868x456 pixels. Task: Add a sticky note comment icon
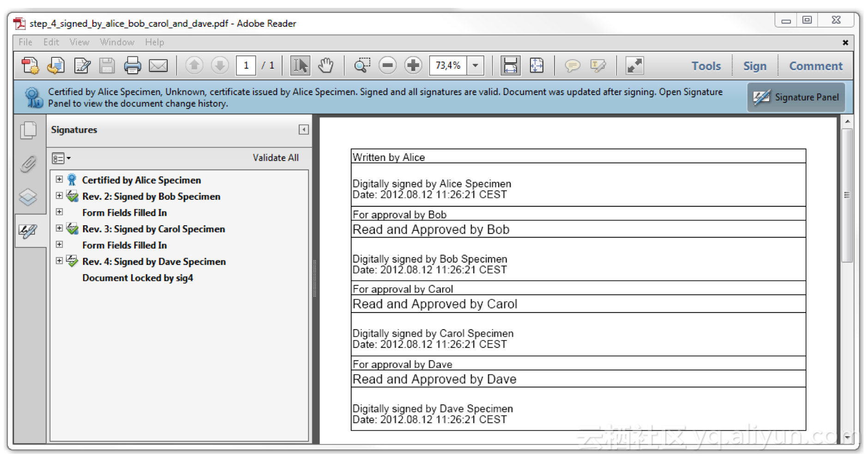(x=573, y=66)
